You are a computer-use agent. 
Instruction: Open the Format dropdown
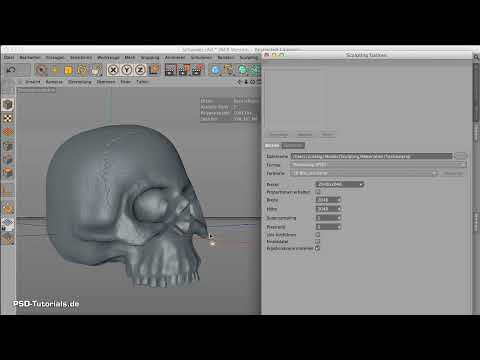click(x=378, y=165)
